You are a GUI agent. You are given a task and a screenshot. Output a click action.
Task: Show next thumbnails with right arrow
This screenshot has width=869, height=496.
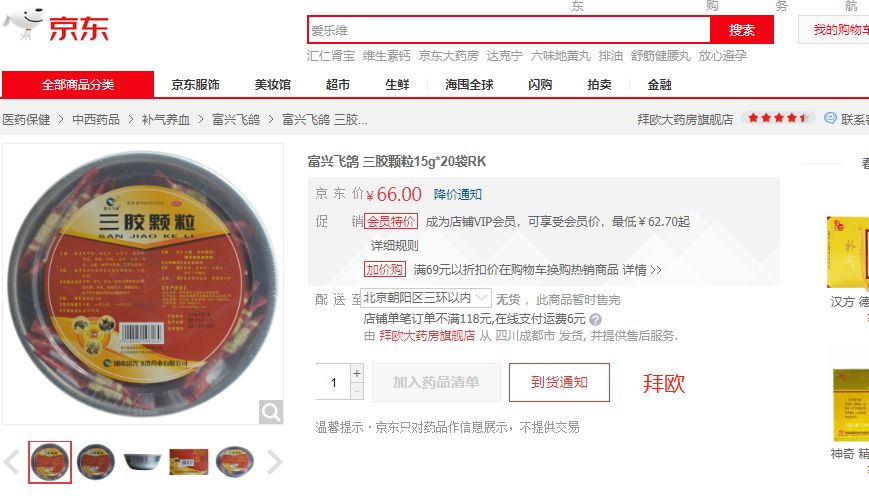(274, 462)
